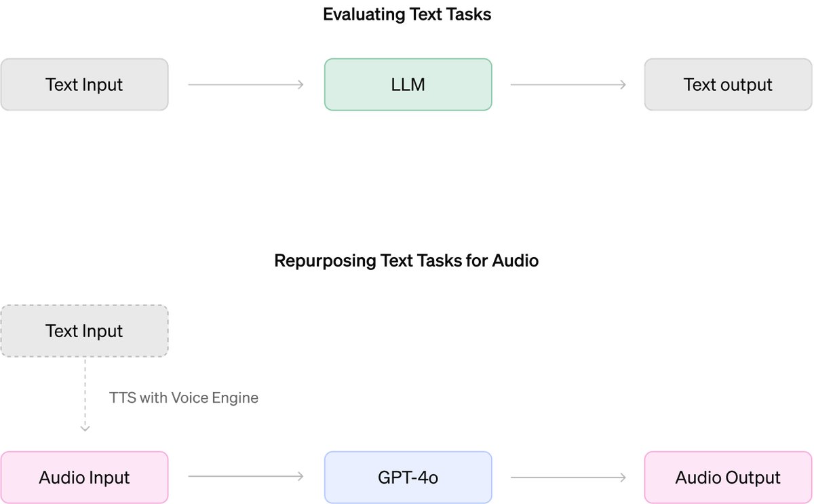Select the pink Audio Input box
The height and width of the screenshot is (504, 814).
click(x=84, y=478)
